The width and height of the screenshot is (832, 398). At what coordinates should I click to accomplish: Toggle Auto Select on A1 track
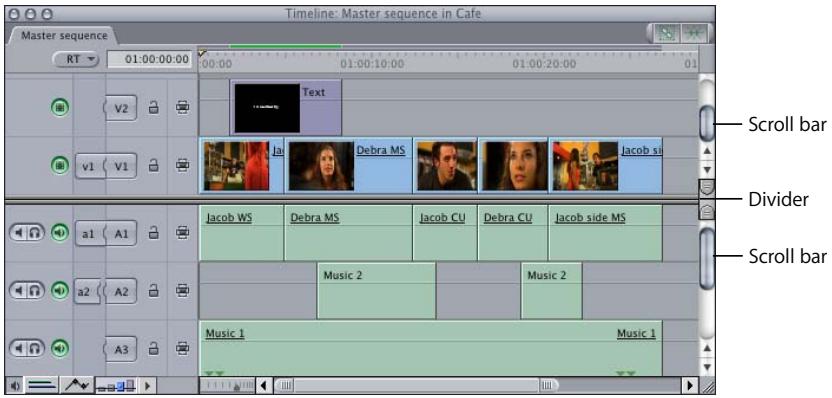[x=183, y=233]
